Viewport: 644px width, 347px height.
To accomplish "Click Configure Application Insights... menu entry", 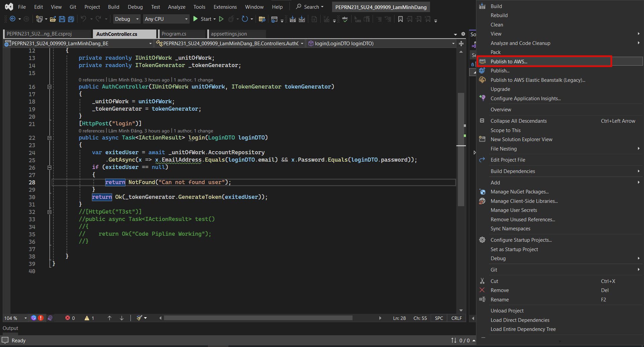I will pos(525,99).
